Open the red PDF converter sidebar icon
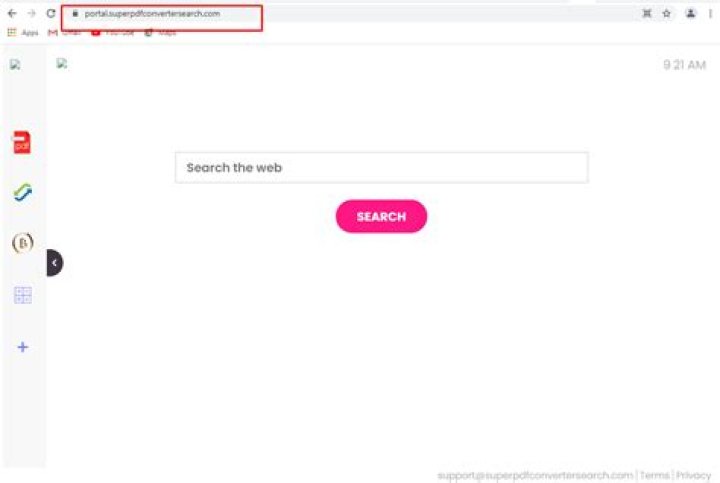 [x=22, y=142]
